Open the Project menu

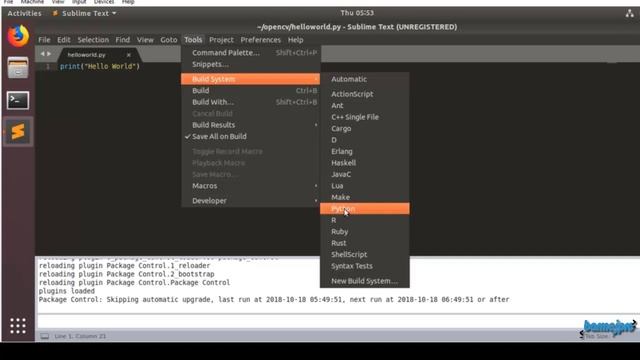(x=221, y=40)
